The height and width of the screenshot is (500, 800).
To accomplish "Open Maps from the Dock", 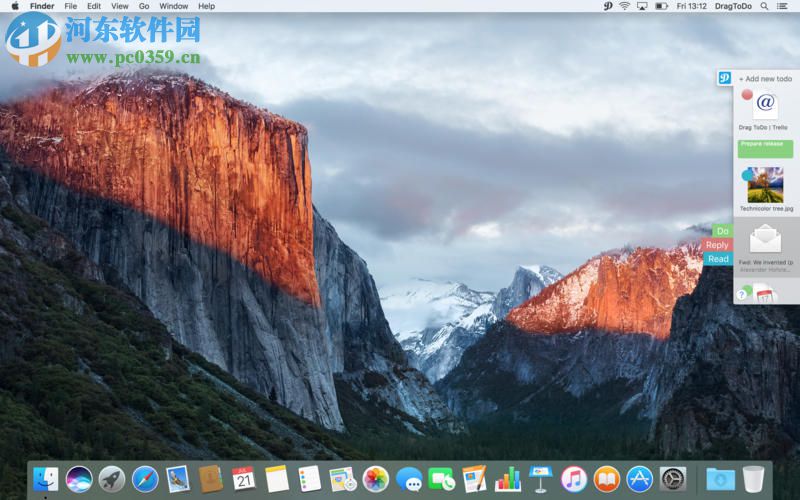I will pyautogui.click(x=342, y=479).
